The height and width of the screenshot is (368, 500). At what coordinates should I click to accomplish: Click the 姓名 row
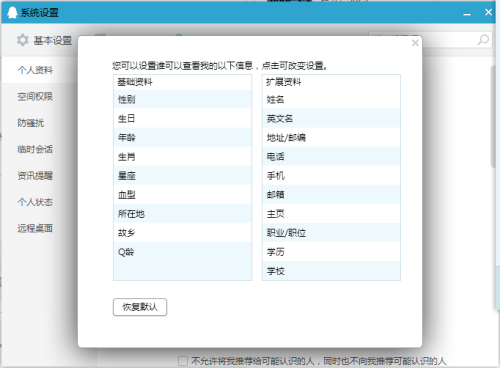pos(331,99)
